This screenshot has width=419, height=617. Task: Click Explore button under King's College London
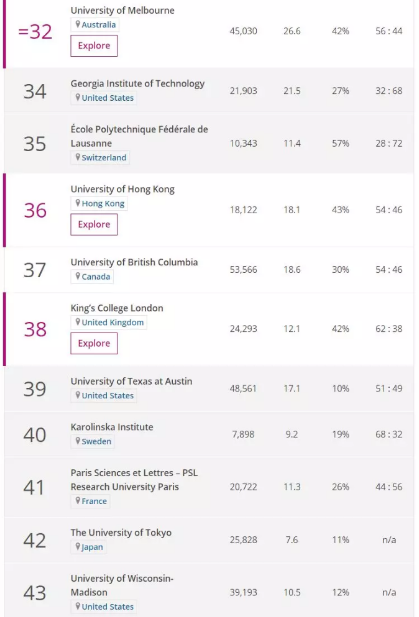pyautogui.click(x=94, y=343)
